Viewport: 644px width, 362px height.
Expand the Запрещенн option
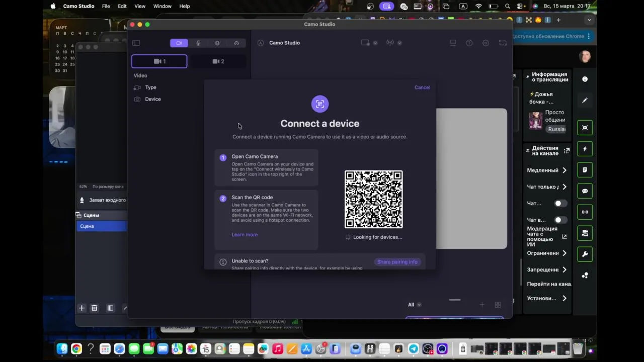pyautogui.click(x=547, y=270)
